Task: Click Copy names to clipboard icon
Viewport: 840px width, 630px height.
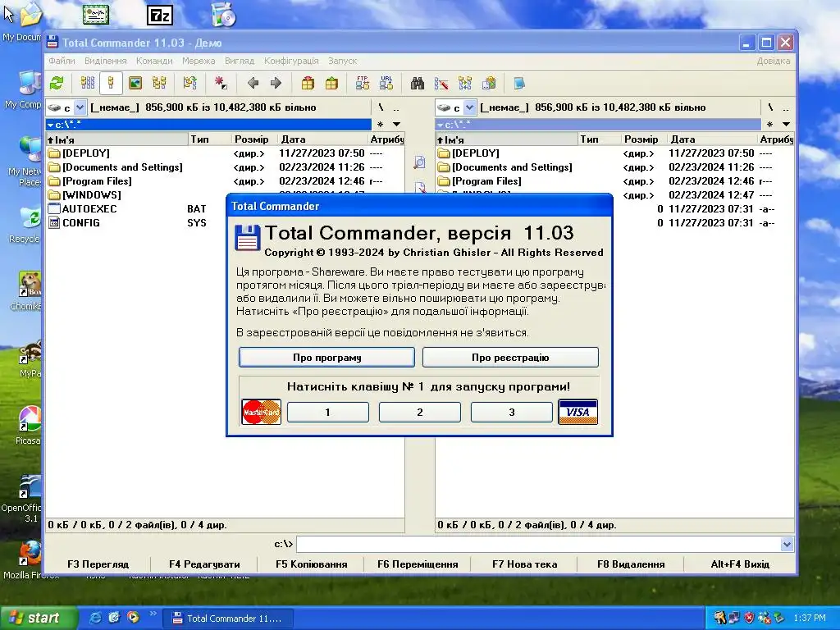Action: tap(489, 83)
